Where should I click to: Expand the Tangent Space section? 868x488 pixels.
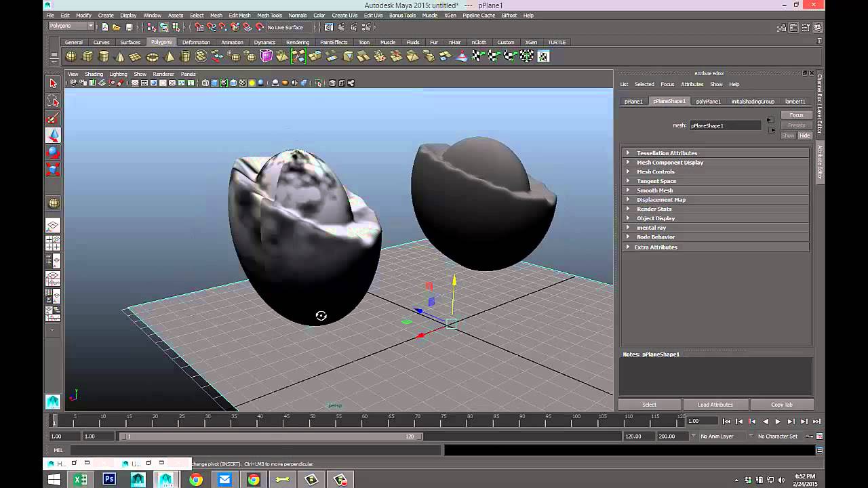(x=715, y=181)
